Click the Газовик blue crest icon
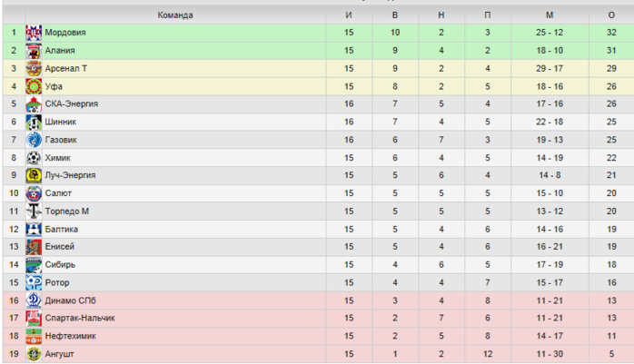 click(34, 140)
